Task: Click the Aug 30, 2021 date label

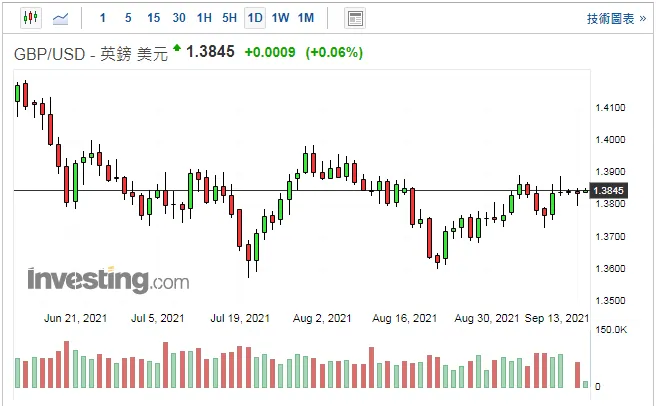Action: click(486, 318)
